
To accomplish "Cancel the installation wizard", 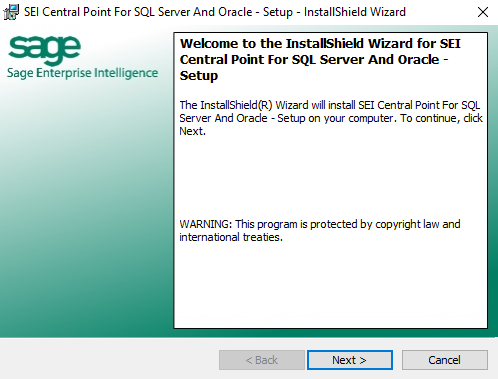I will (x=445, y=360).
